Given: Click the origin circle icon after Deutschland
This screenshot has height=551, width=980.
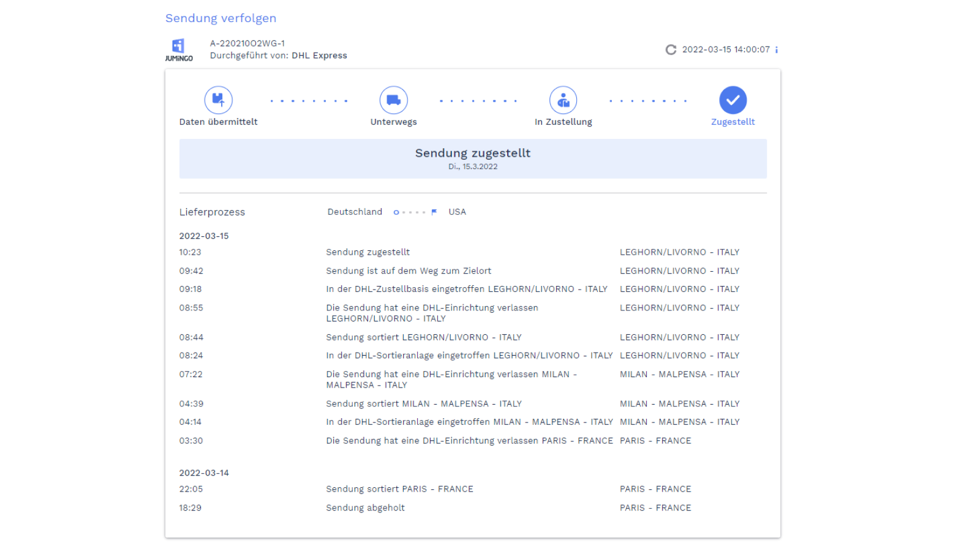Looking at the screenshot, I should tap(396, 212).
